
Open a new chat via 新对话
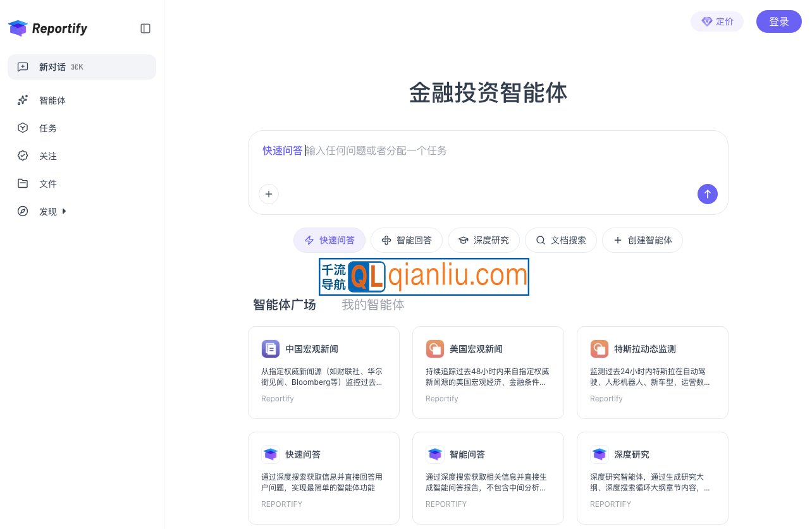click(x=52, y=66)
